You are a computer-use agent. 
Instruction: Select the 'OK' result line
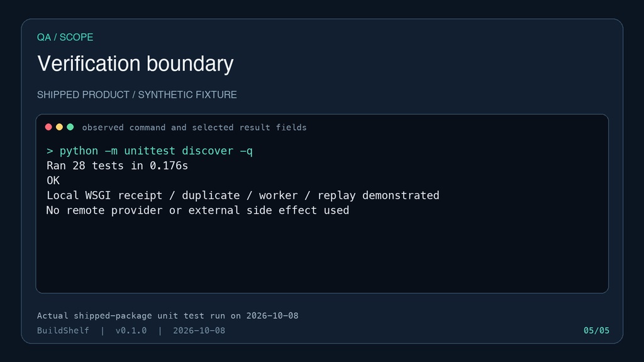(x=53, y=180)
